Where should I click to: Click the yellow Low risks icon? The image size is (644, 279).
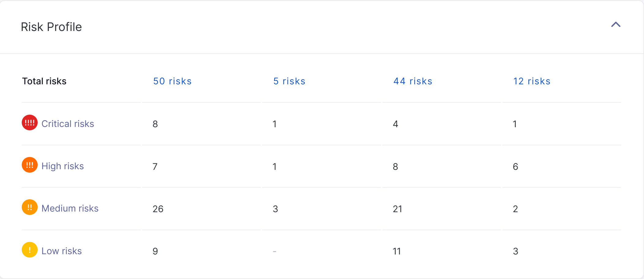tap(30, 250)
